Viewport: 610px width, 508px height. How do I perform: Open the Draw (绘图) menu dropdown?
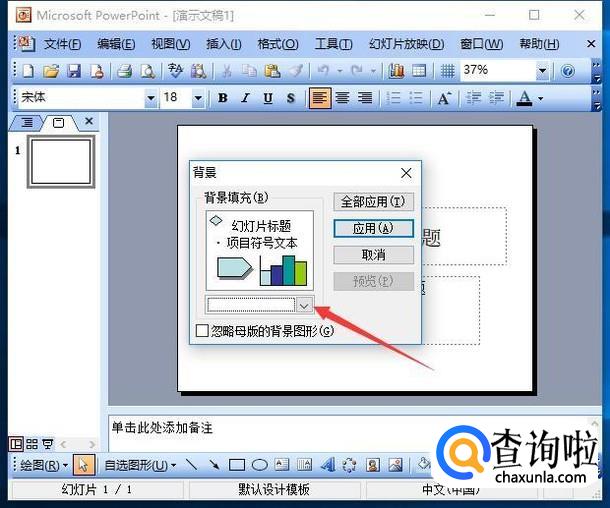point(44,465)
